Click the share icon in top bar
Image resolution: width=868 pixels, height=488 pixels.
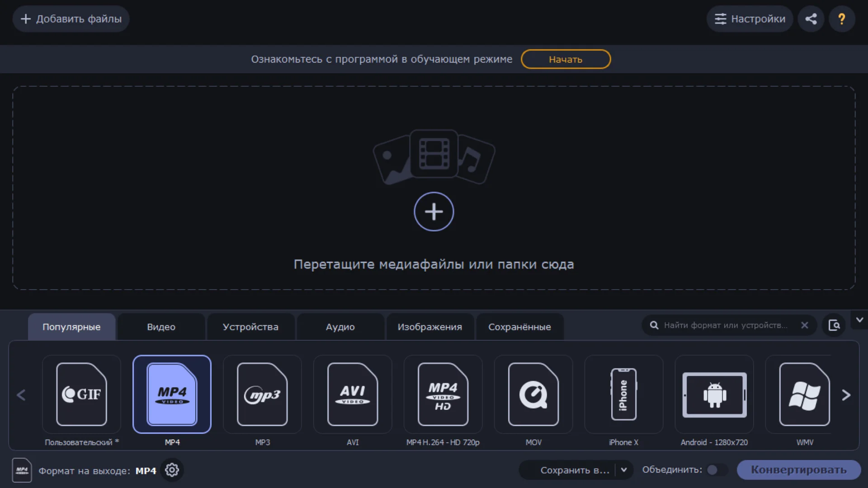coord(811,19)
